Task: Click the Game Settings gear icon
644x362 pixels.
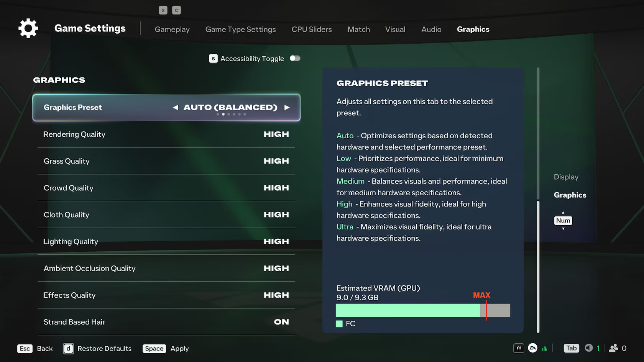Action: point(28,28)
